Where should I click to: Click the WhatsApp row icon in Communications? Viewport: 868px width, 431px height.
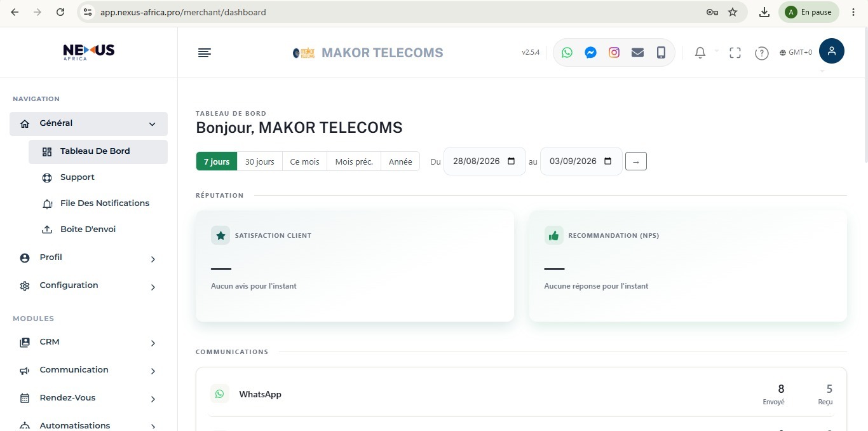pyautogui.click(x=219, y=394)
